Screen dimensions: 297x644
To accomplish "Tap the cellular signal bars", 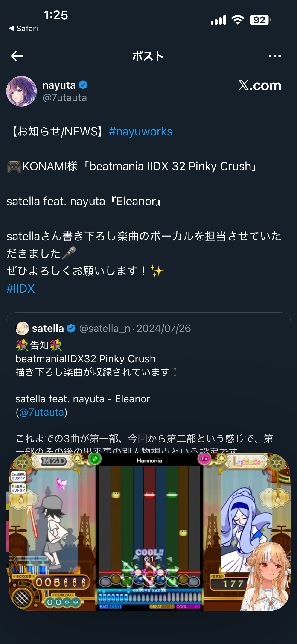I will 218,20.
